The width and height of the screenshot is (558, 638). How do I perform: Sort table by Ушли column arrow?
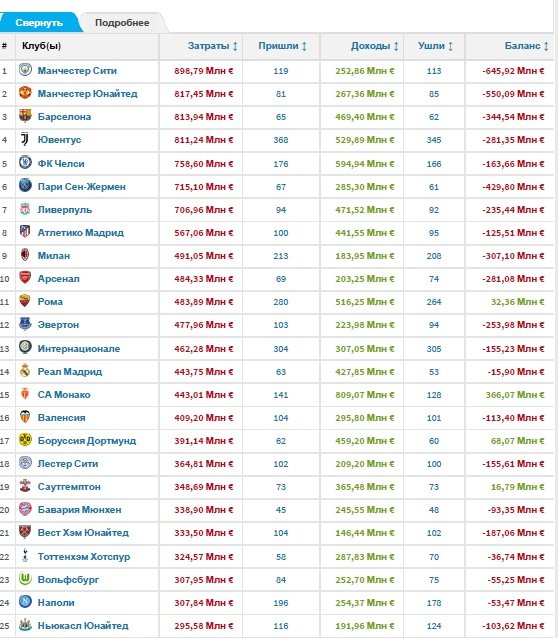coord(450,46)
